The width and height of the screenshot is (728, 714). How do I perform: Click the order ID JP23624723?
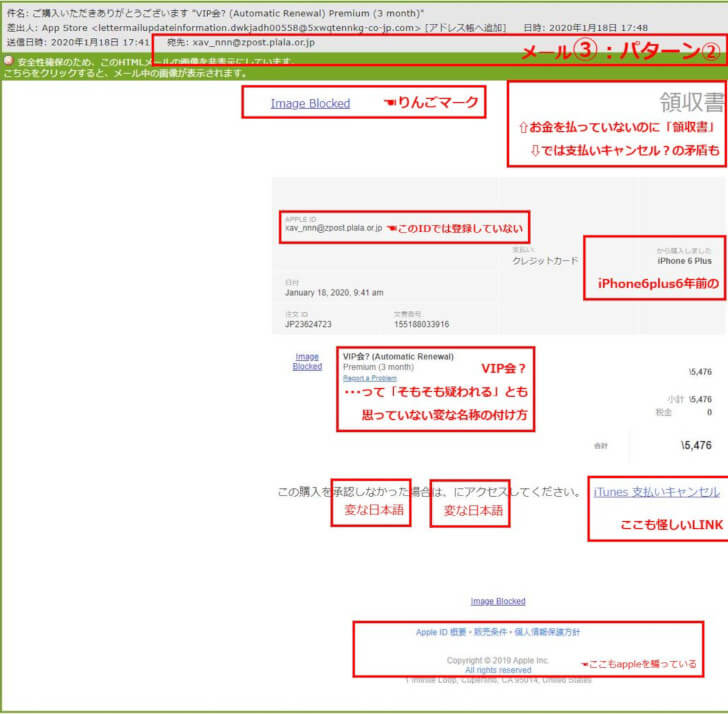[308, 324]
